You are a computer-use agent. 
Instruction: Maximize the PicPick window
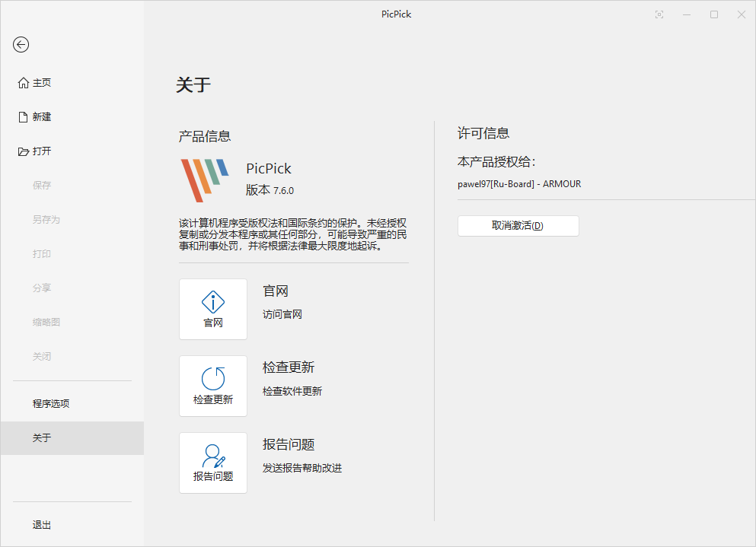click(x=714, y=14)
